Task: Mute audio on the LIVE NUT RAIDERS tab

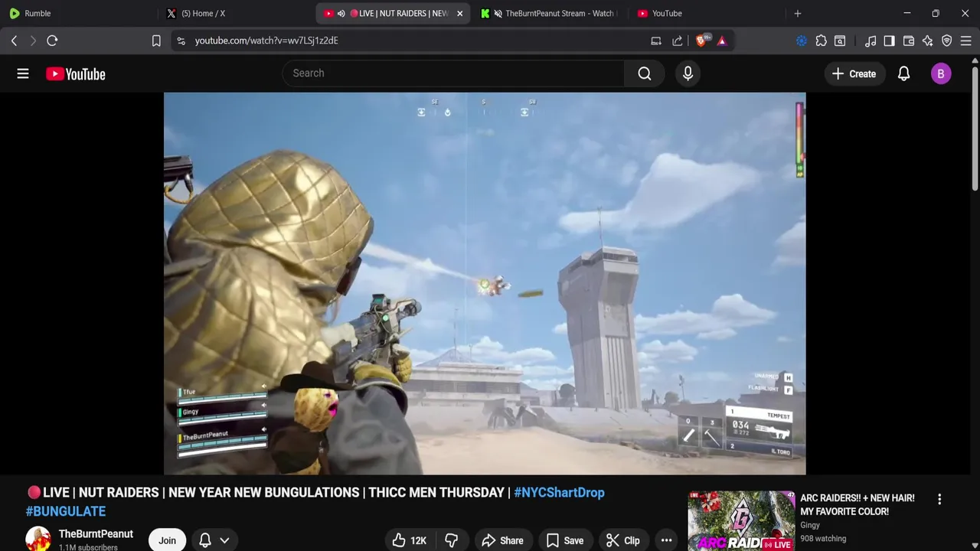Action: (x=341, y=13)
